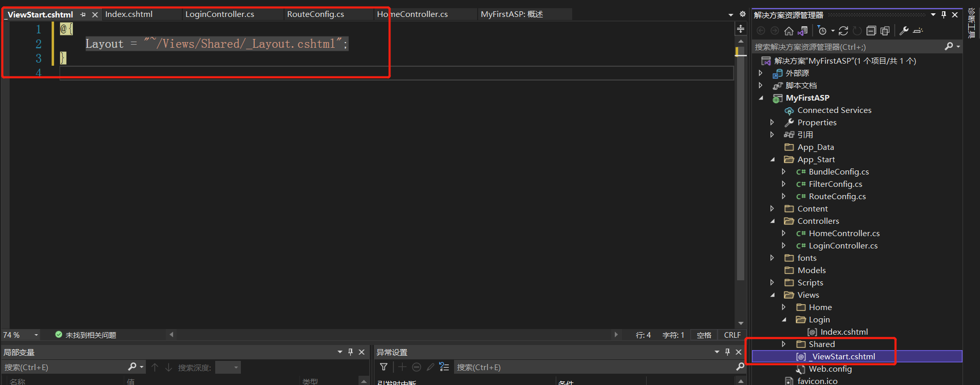
Task: Click the 搜索解决方案资源管理器 search field
Action: (847, 47)
